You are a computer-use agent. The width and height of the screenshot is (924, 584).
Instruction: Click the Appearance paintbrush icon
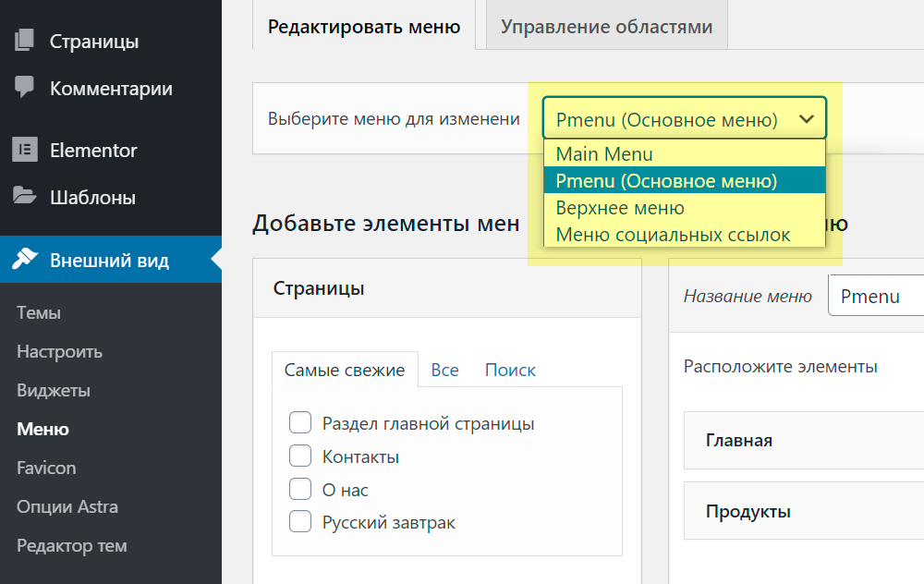[x=25, y=260]
